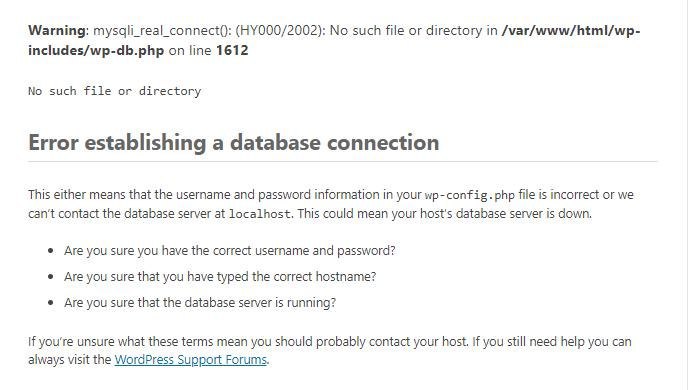This screenshot has width=688, height=390.
Task: Click the monospace "No such file or directory" line
Action: point(115,91)
